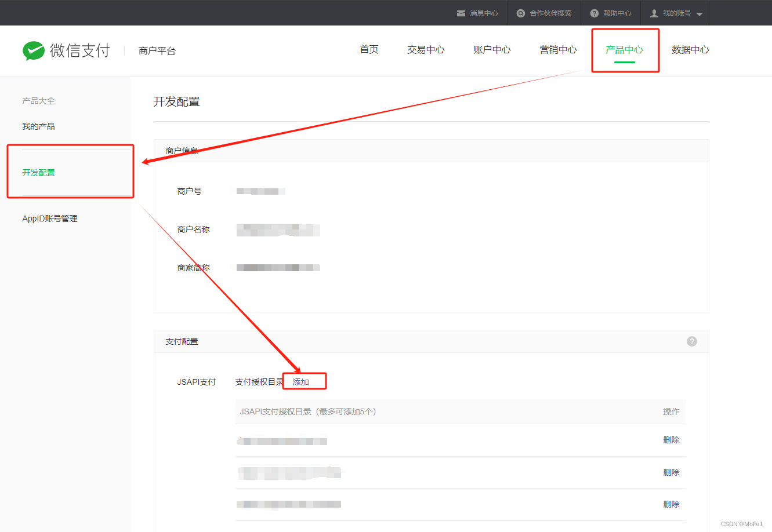Screen dimensions: 772x532
Task: Go to 账户中心 tab
Action: point(492,50)
